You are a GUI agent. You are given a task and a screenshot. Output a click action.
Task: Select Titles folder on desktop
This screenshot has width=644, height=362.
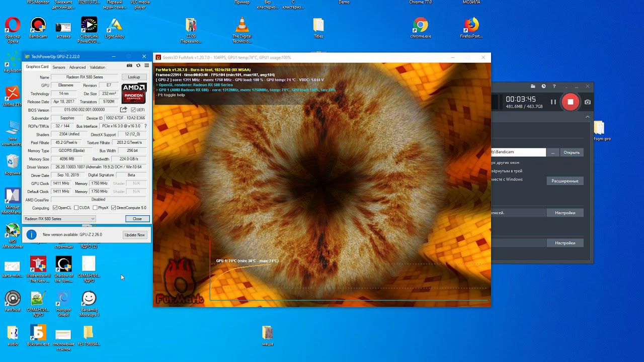coord(318,29)
